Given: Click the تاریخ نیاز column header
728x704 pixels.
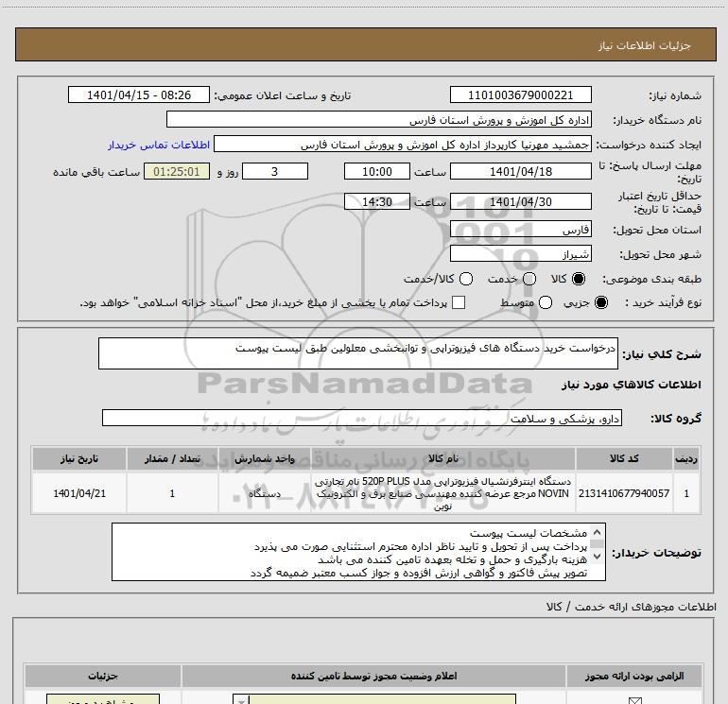Looking at the screenshot, I should click(x=79, y=458).
